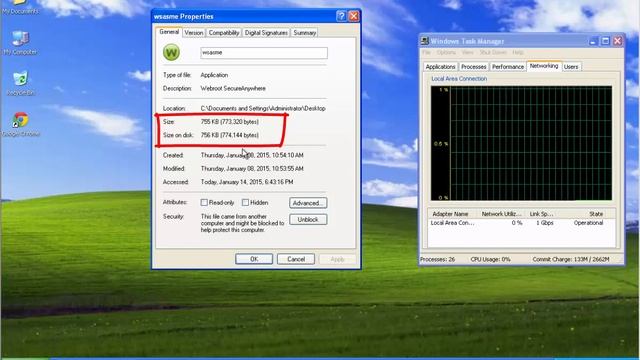Click the '1 Gbps' link speed value
640x360 pixels.
pyautogui.click(x=544, y=223)
